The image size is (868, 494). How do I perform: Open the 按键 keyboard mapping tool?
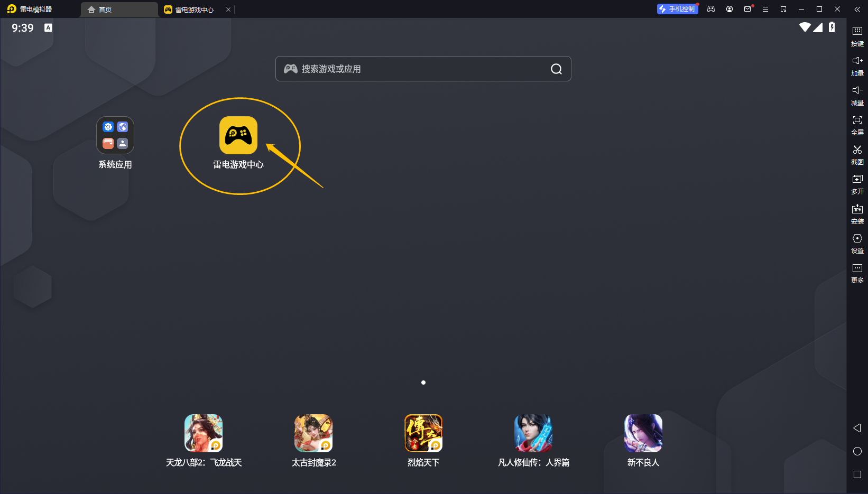click(857, 36)
